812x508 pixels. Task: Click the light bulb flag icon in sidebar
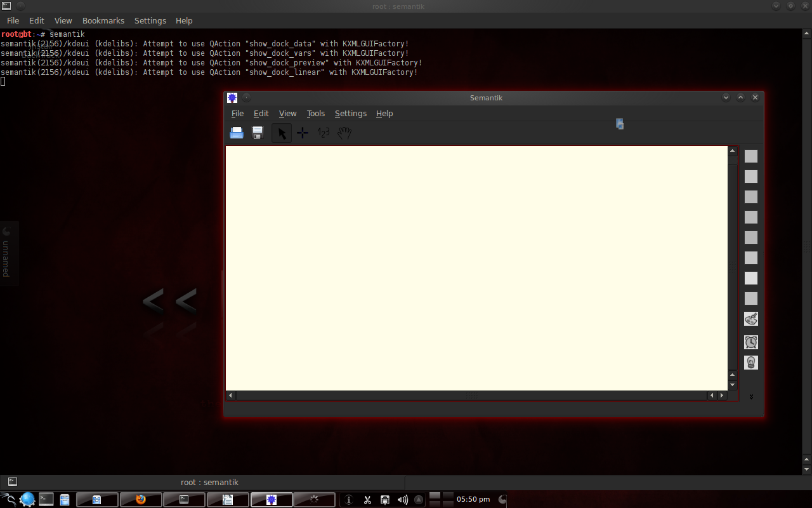click(751, 363)
